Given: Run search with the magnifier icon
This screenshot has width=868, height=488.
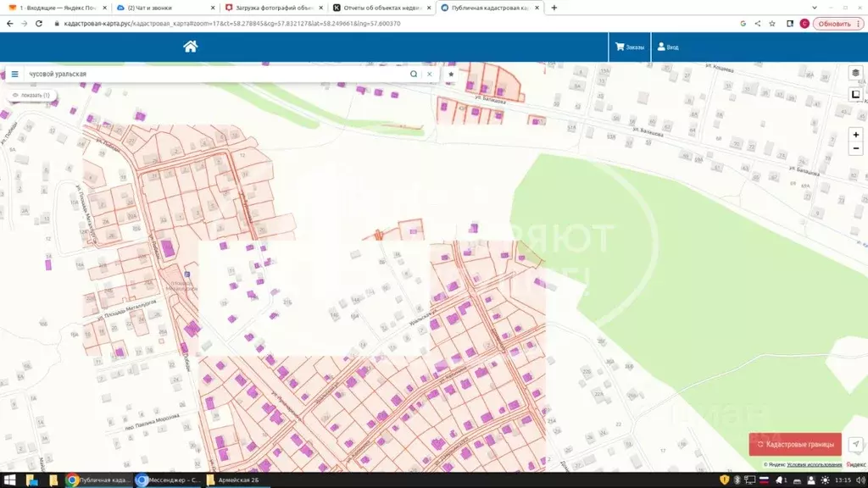Looking at the screenshot, I should coord(414,75).
